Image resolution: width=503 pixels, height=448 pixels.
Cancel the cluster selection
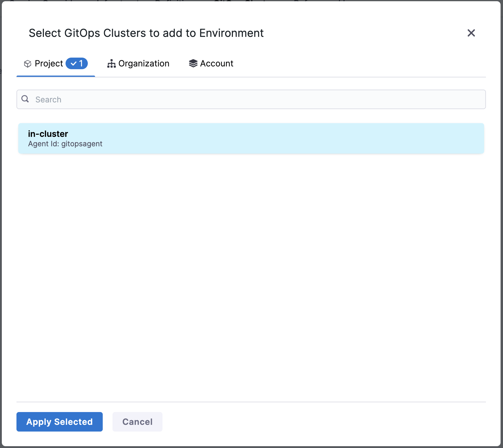(137, 422)
